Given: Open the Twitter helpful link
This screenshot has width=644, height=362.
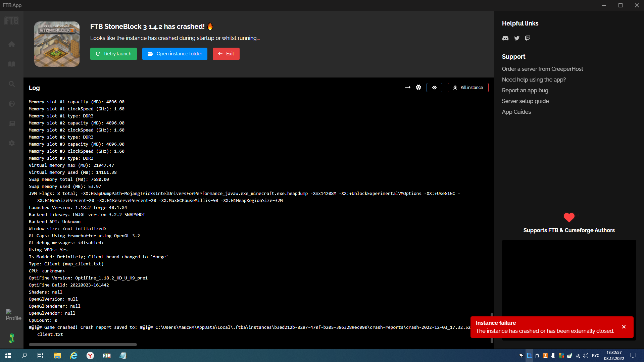Looking at the screenshot, I should (x=517, y=38).
